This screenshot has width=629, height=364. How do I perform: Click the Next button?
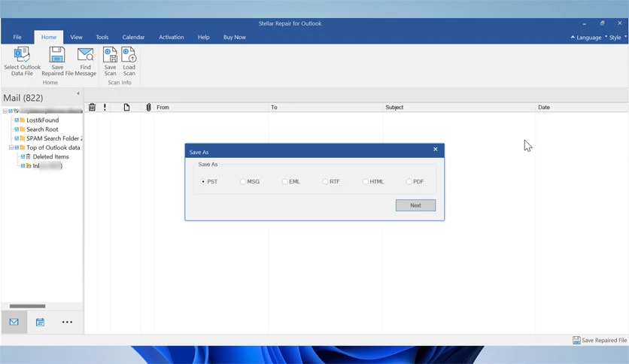point(415,205)
